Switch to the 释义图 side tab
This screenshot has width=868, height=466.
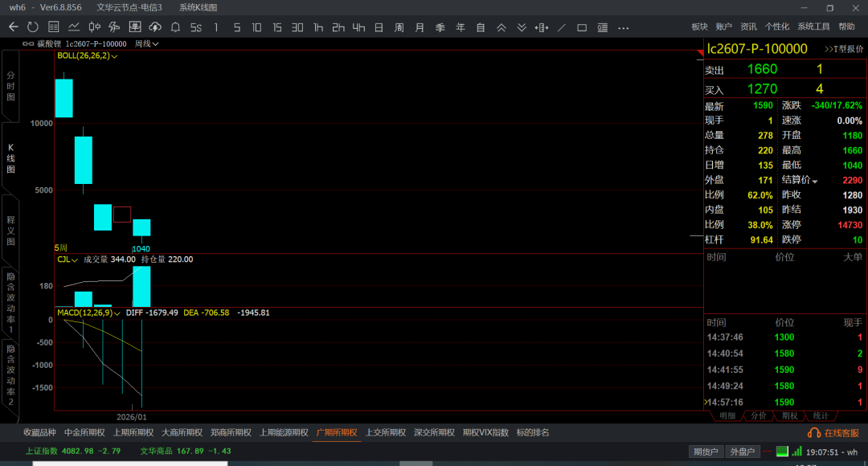coord(10,231)
